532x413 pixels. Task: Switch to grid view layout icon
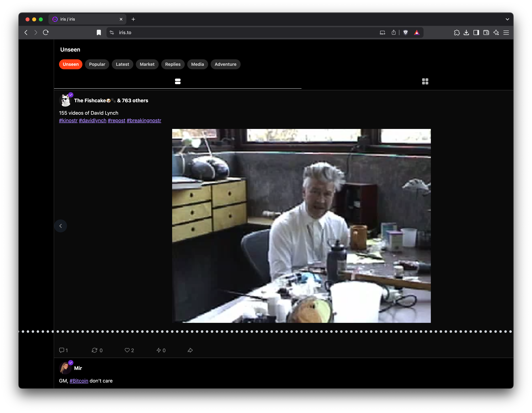pos(425,81)
